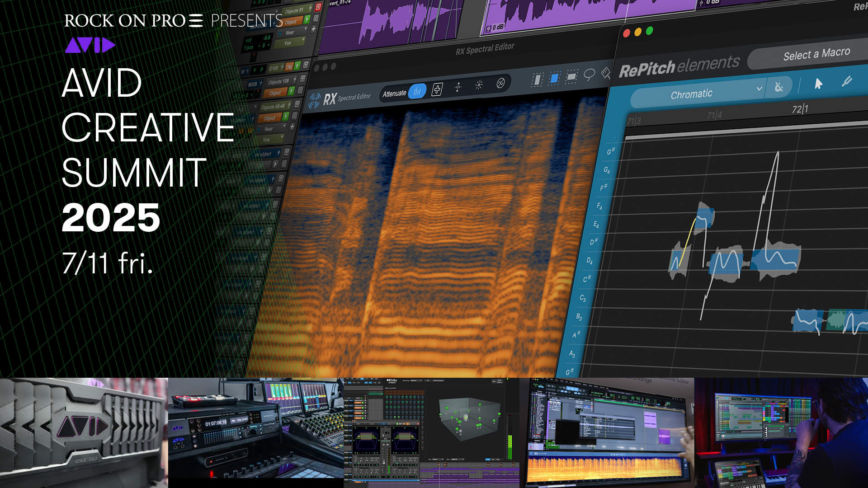This screenshot has width=868, height=488.
Task: Open the Pro Tools RX screen thumbnail
Action: [x=607, y=433]
